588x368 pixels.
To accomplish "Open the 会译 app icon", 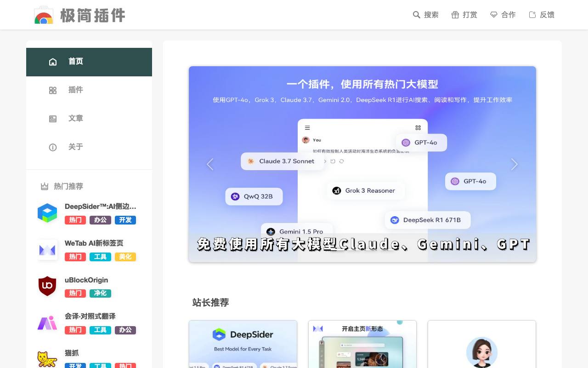I will 47,323.
